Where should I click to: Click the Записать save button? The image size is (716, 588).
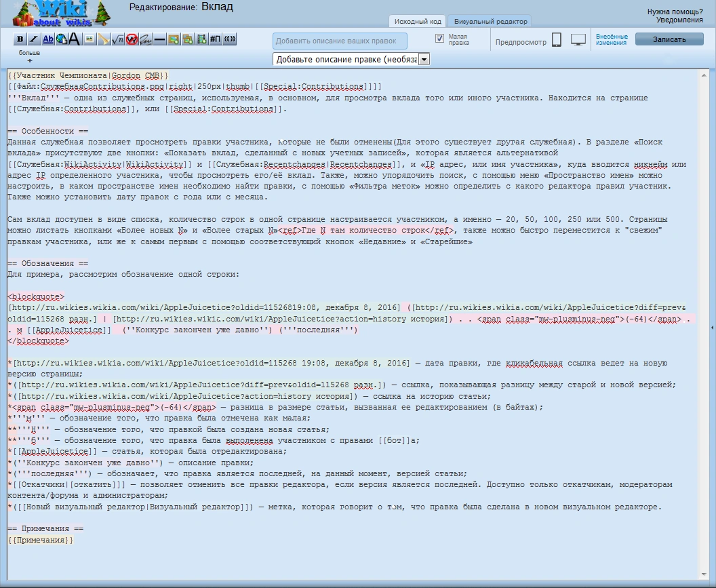[669, 39]
